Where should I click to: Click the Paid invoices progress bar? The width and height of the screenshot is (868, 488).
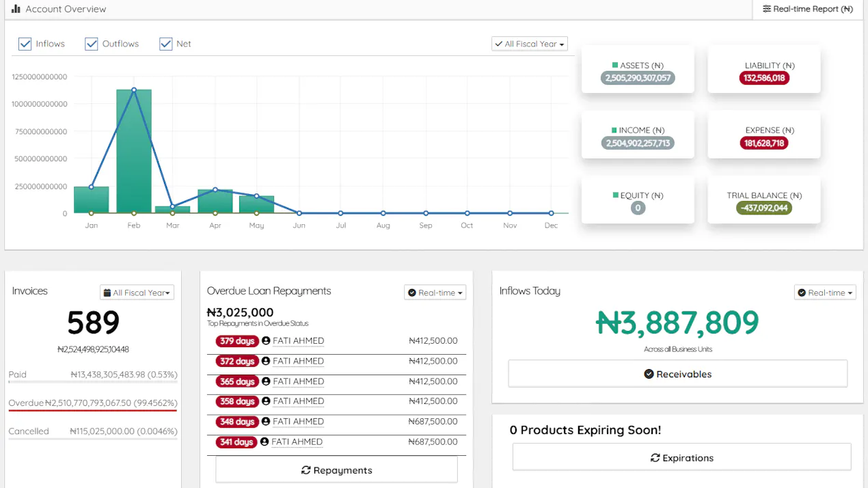click(x=93, y=381)
